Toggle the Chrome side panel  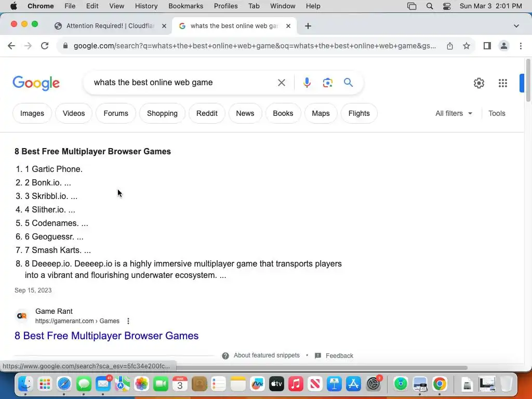click(x=487, y=46)
